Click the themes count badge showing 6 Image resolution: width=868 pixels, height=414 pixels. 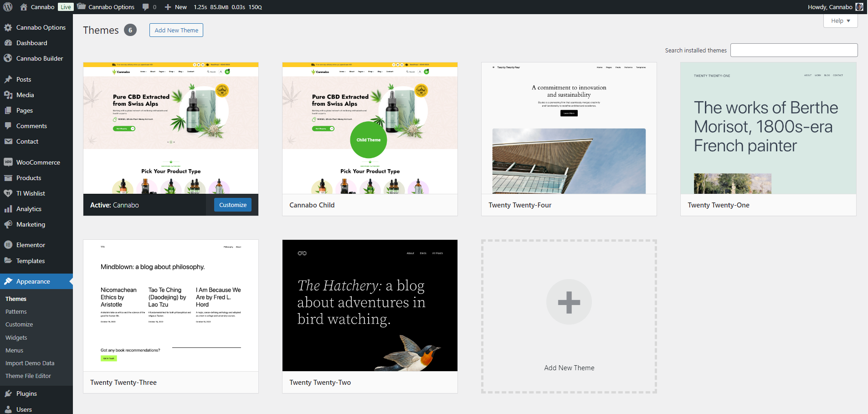130,30
